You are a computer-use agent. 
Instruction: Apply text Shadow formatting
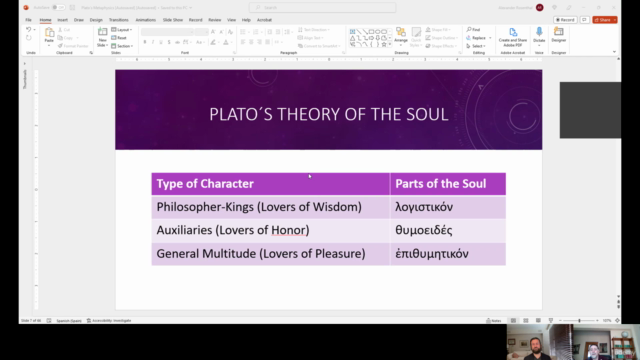(169, 42)
